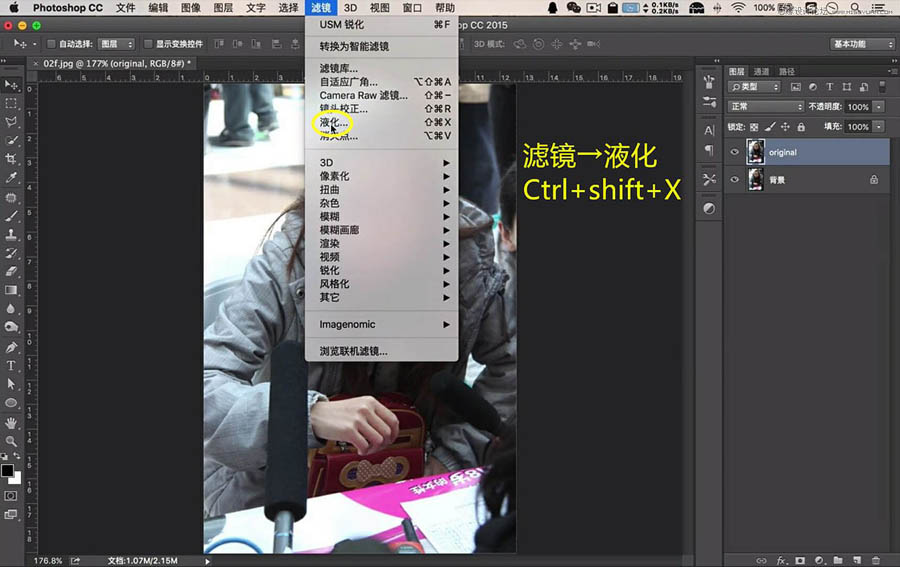Viewport: 900px width, 567px height.
Task: Open the 正常 blend mode dropdown
Action: pos(766,107)
